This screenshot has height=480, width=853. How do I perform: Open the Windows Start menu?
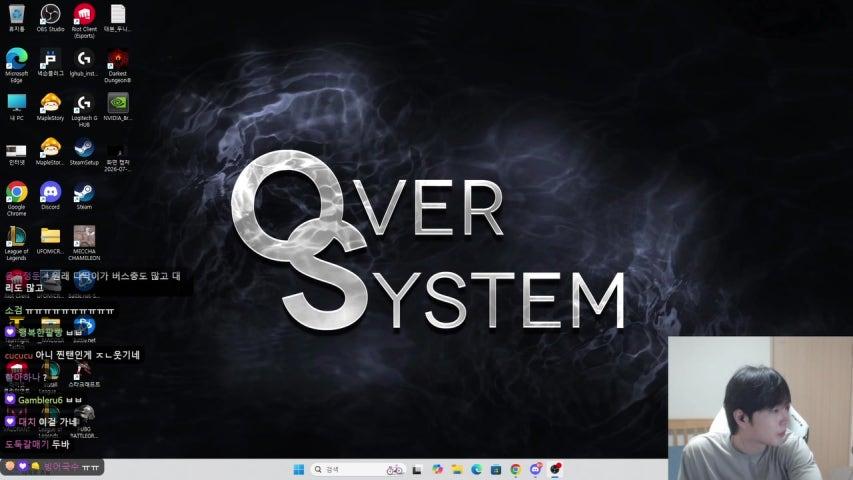[x=299, y=469]
